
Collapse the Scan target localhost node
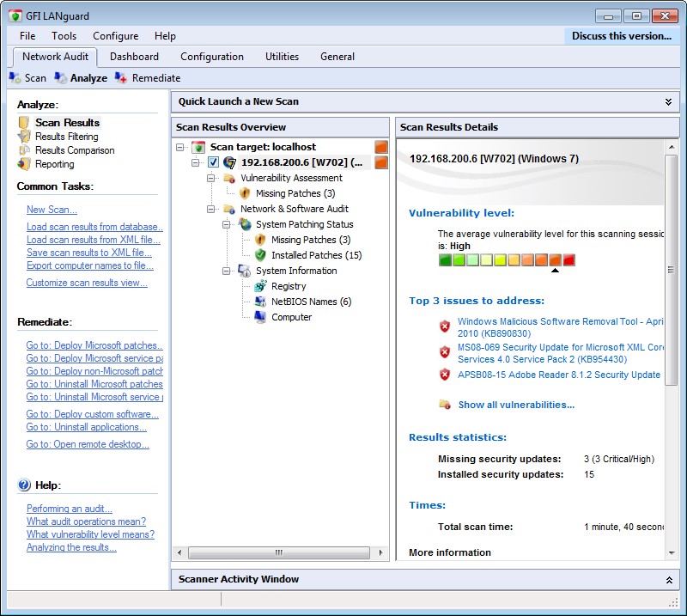[x=180, y=147]
